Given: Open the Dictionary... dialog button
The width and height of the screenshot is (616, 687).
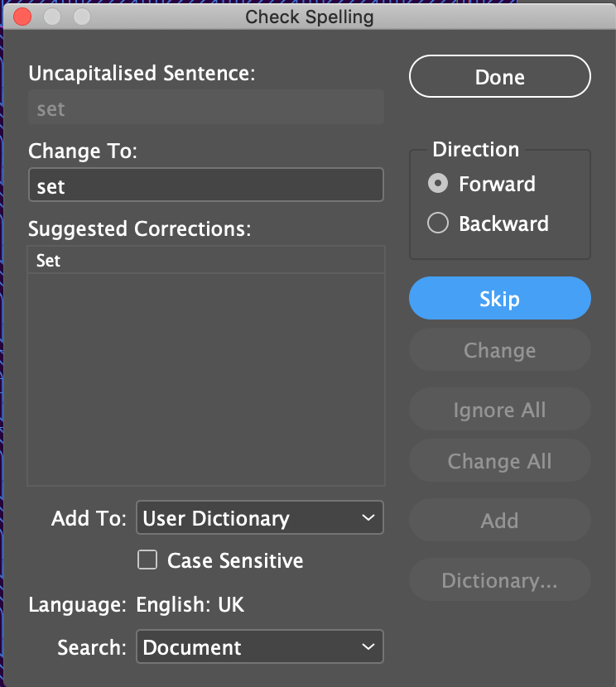Looking at the screenshot, I should tap(499, 580).
